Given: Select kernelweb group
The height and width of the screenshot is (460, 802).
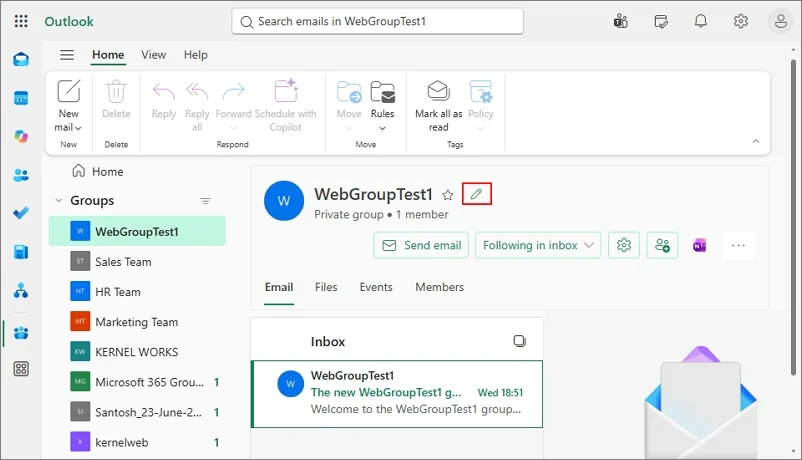Looking at the screenshot, I should (x=137, y=442).
